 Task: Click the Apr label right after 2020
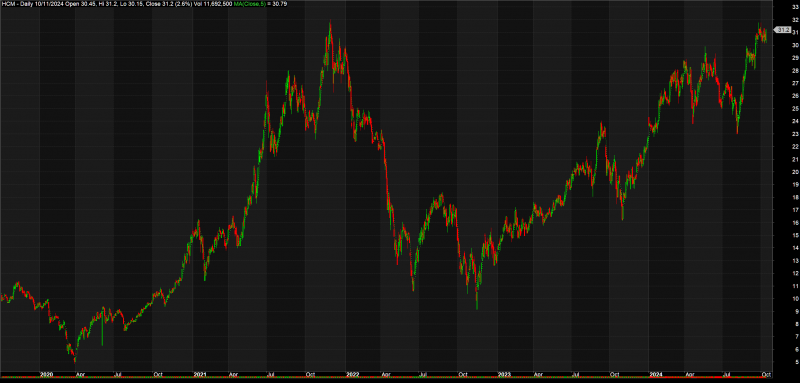click(80, 374)
